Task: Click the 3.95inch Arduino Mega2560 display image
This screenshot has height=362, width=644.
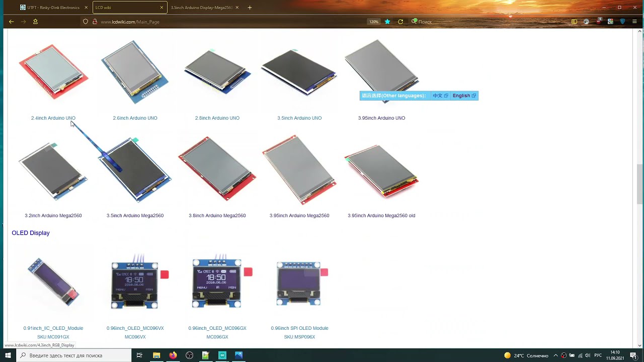Action: [299, 170]
